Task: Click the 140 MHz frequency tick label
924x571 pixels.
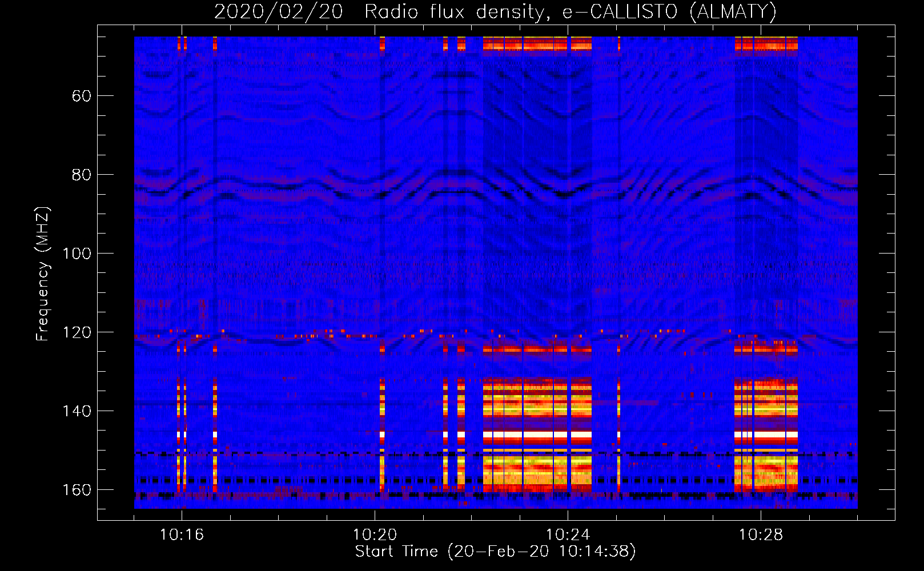Action: [77, 411]
